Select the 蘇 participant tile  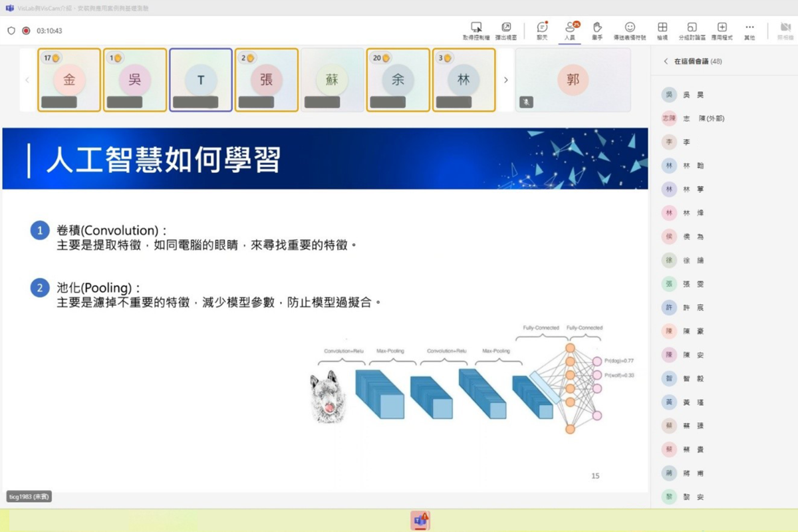point(332,80)
